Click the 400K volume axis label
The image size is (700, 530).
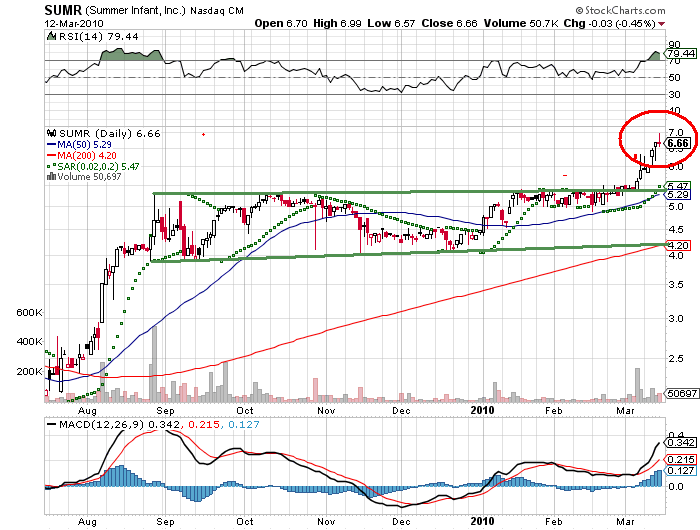coord(29,342)
